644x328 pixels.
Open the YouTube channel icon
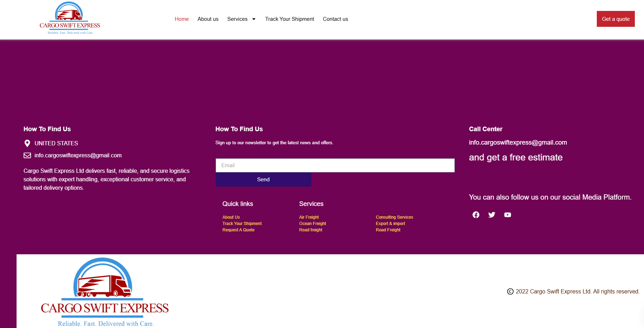click(507, 215)
